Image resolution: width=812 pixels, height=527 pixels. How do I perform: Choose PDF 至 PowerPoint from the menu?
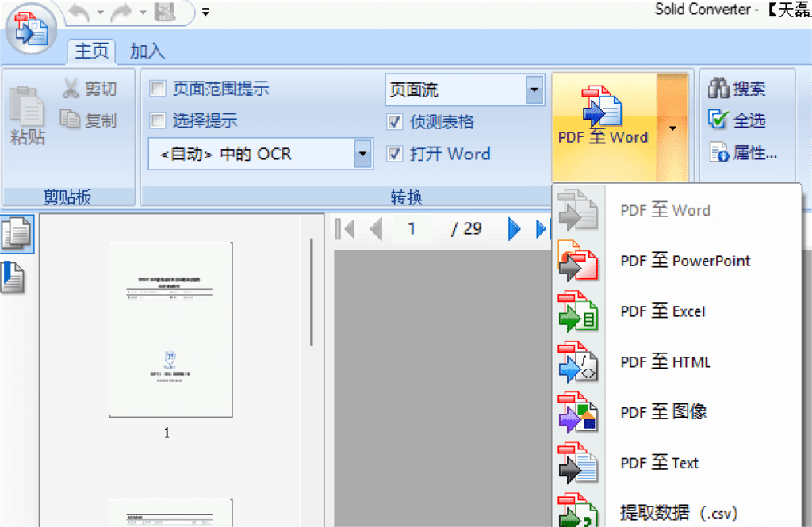tap(677, 261)
